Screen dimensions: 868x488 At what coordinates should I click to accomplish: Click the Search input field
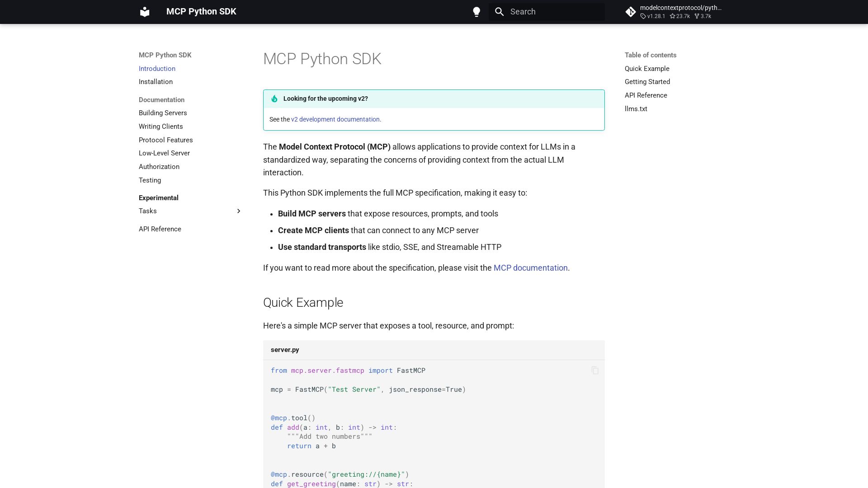click(547, 12)
